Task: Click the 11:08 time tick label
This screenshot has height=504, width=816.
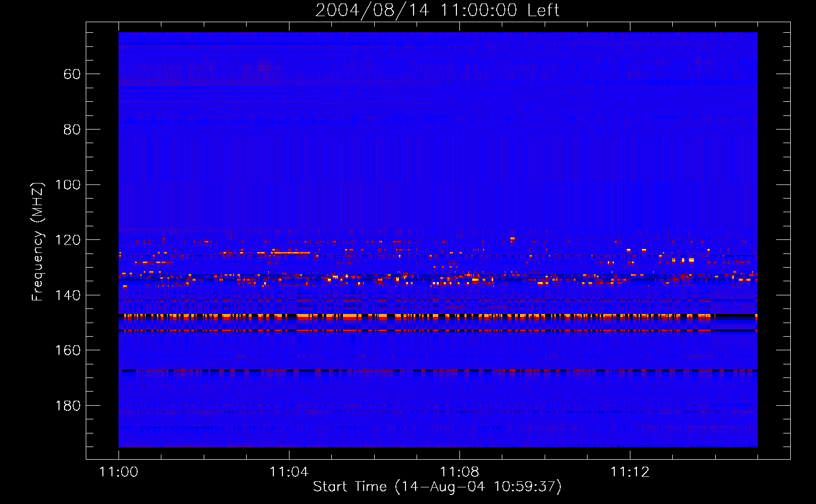Action: pyautogui.click(x=459, y=472)
